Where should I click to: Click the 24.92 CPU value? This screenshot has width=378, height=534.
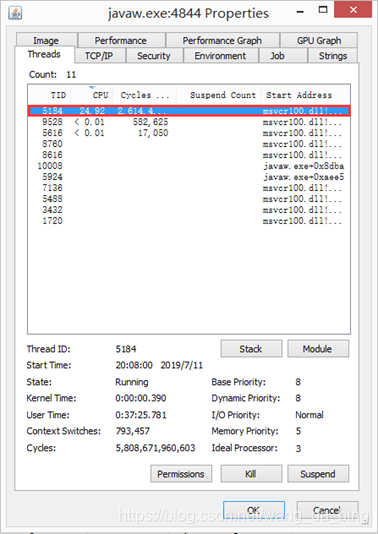point(92,111)
